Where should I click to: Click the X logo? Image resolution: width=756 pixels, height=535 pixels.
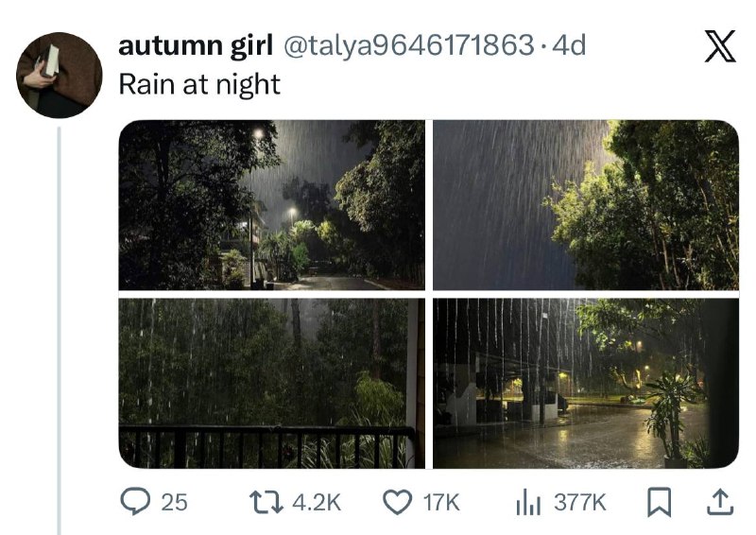(721, 48)
